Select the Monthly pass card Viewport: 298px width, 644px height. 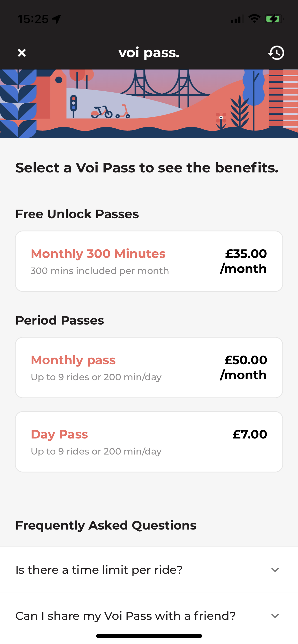click(149, 368)
